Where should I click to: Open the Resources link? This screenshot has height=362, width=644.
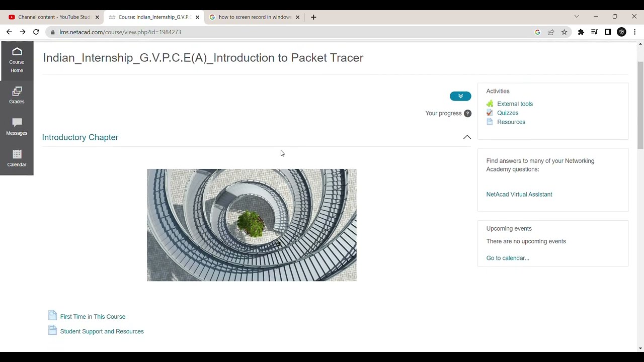[x=511, y=122]
